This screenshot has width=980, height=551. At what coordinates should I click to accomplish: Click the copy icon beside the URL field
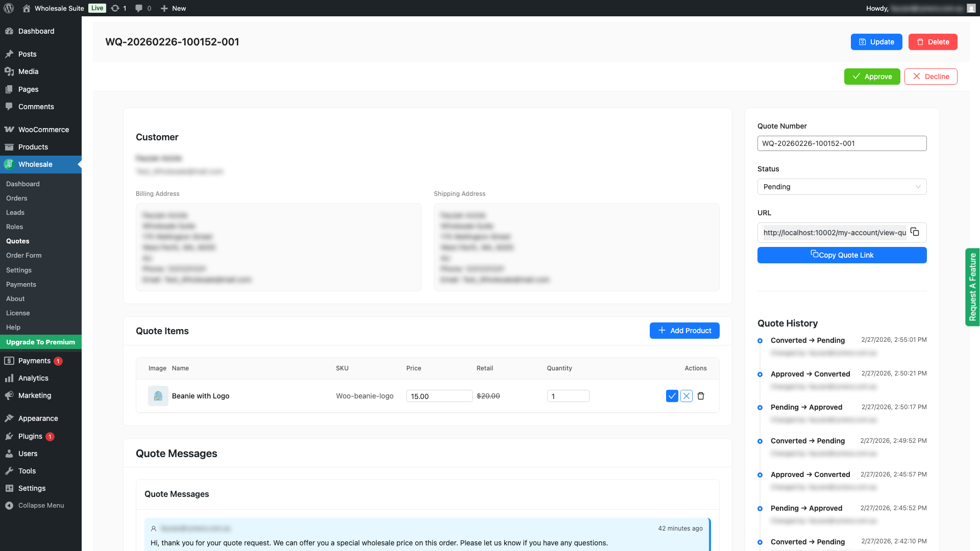915,232
